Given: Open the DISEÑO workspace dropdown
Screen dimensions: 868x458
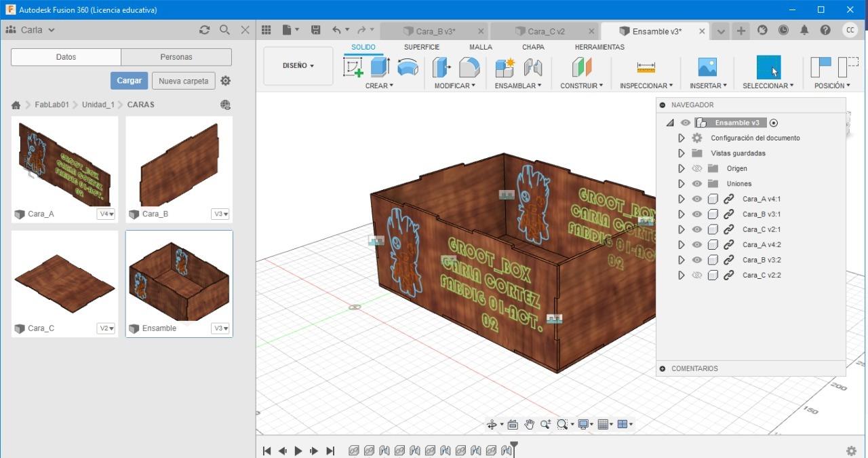Looking at the screenshot, I should (x=298, y=66).
